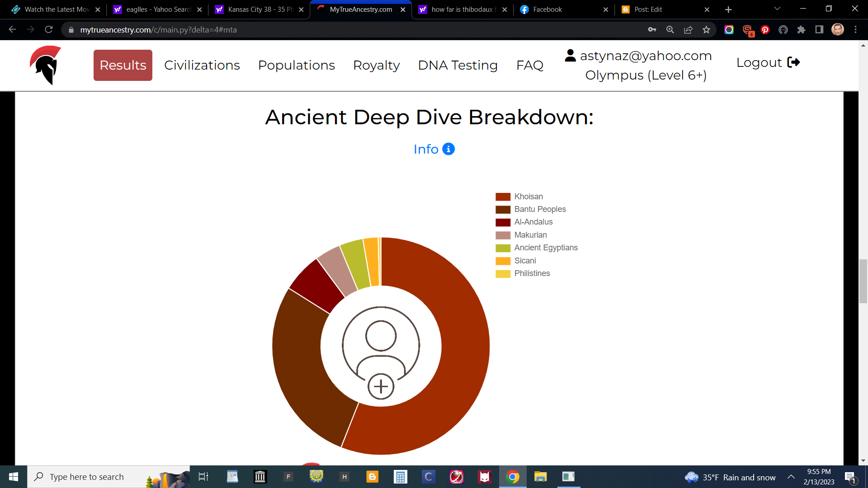
Task: Toggle Ancient Egyptians legend entry
Action: [546, 248]
